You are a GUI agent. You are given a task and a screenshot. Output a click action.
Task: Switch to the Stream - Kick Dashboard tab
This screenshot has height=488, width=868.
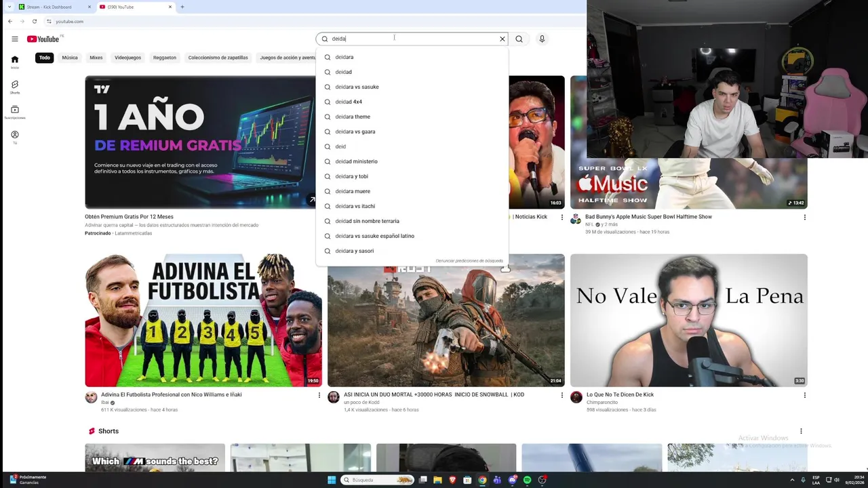pos(55,7)
